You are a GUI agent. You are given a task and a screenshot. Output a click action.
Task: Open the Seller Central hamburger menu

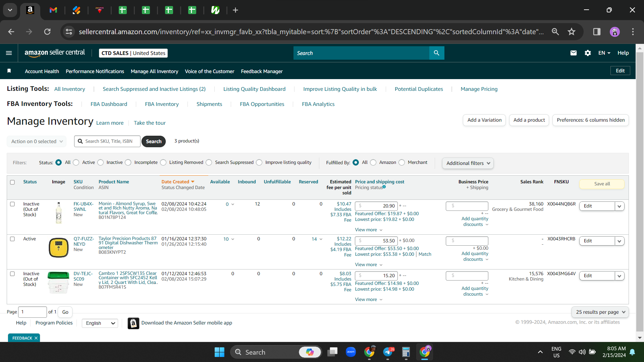pos(9,53)
